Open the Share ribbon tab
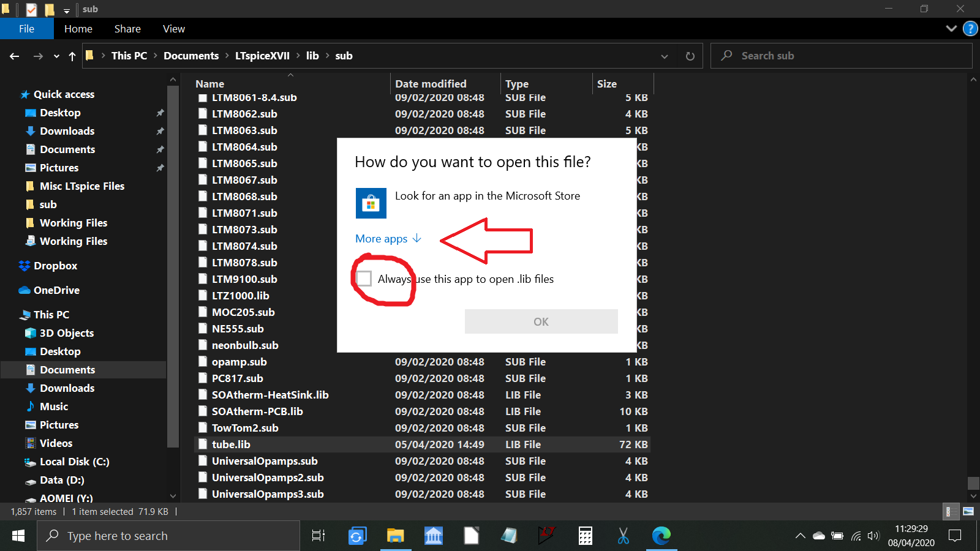The height and width of the screenshot is (551, 980). click(x=127, y=29)
